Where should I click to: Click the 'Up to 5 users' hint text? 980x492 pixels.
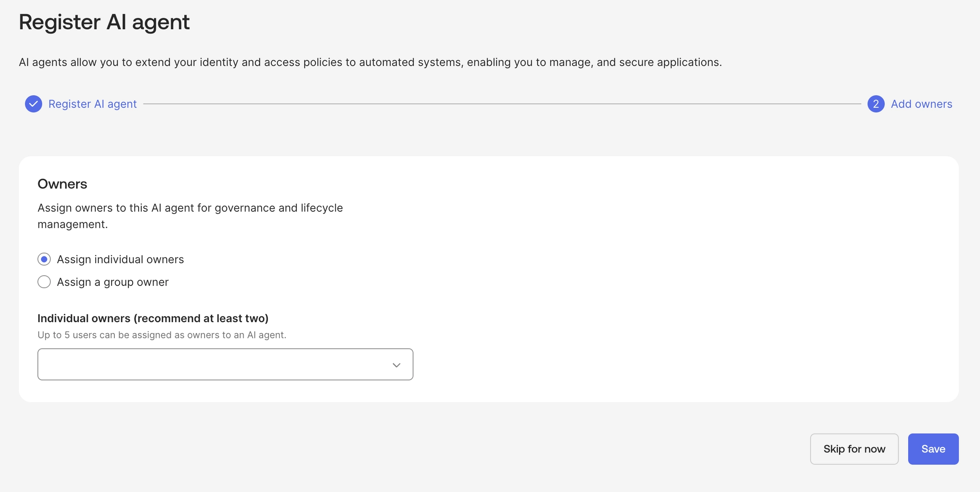coord(162,335)
